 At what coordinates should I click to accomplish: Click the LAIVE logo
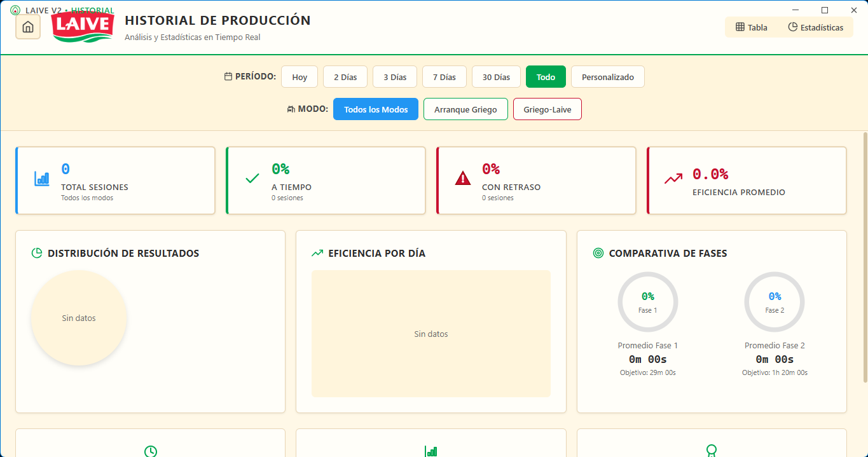83,27
